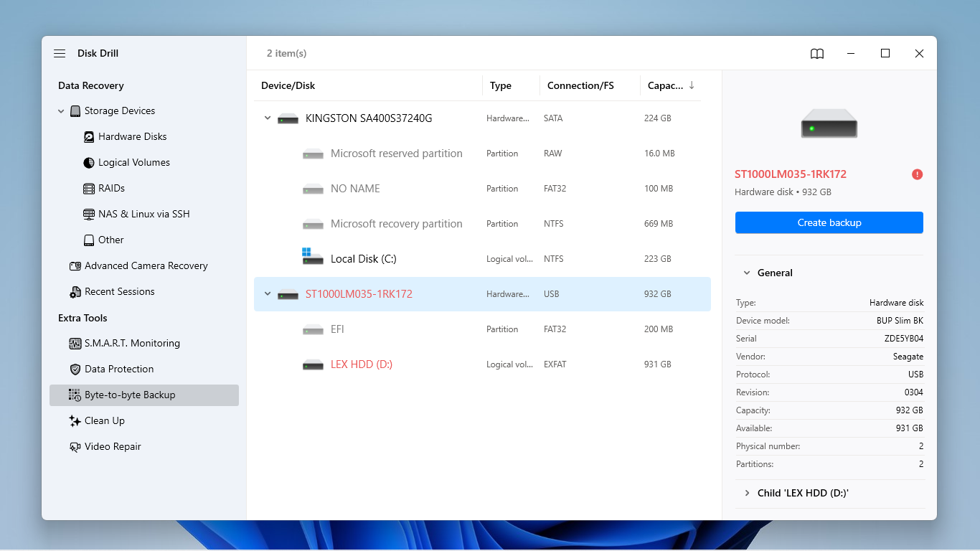Select Byte-to-byte Backup in sidebar
Screen dimensions: 980x551
point(143,395)
